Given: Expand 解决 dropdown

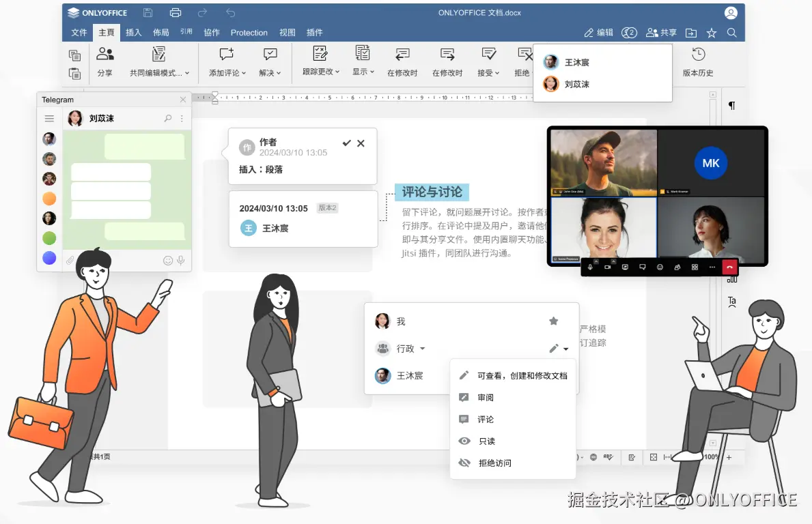Looking at the screenshot, I should coord(279,74).
